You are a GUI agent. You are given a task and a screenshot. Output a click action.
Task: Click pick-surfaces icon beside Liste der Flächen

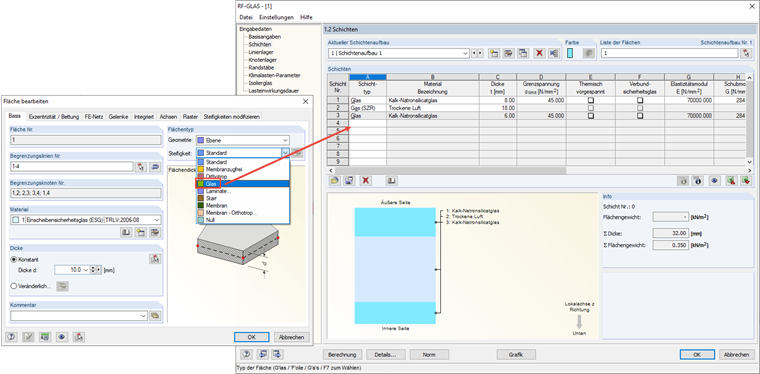746,53
